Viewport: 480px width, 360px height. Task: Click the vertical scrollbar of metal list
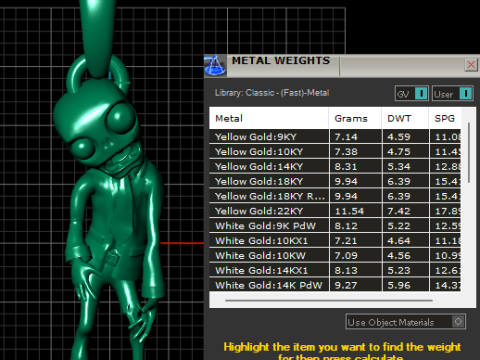point(469,153)
